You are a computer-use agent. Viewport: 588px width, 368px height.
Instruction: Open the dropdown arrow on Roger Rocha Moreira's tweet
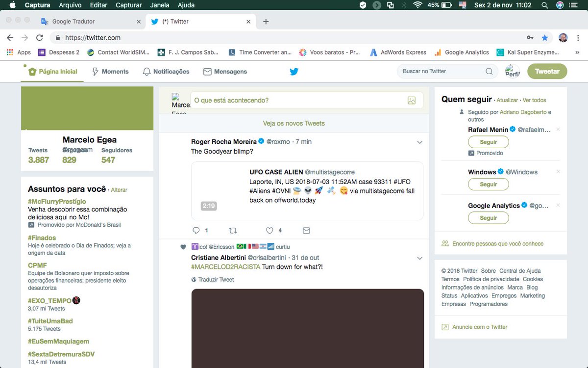[x=419, y=142]
